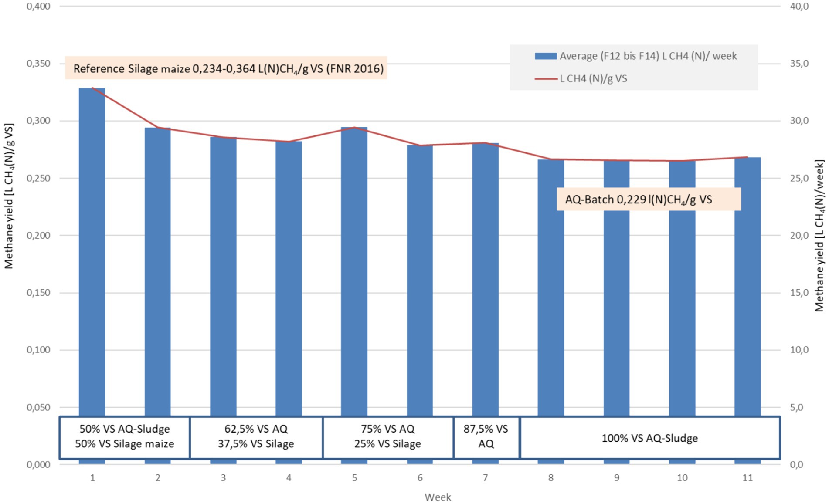Click the Reference Silage maize annotation box

[226, 68]
